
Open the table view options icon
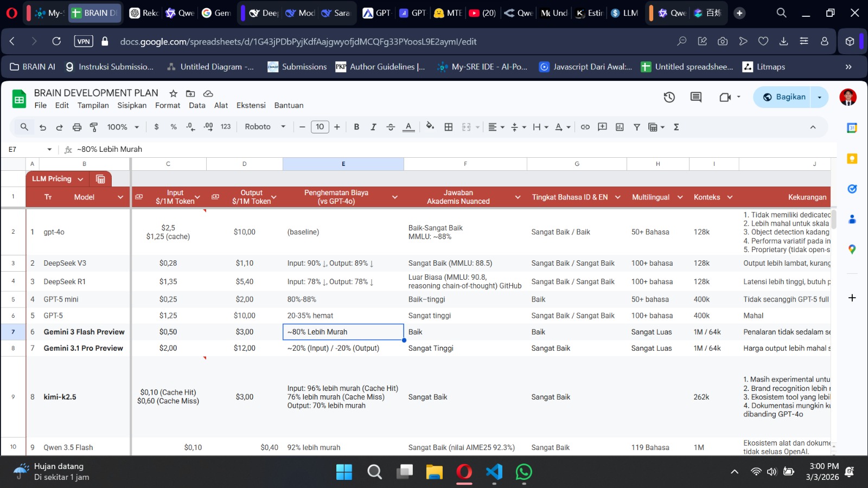(100, 179)
